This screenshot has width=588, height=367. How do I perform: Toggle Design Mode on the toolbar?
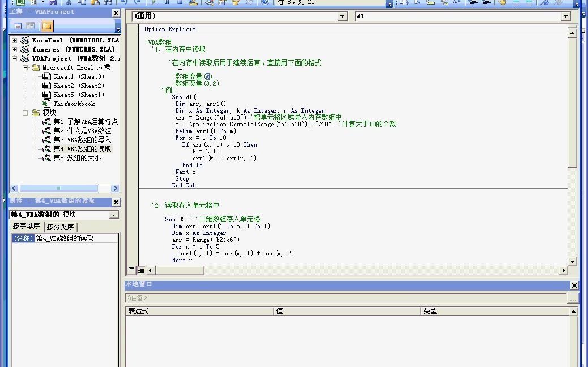pyautogui.click(x=193, y=3)
